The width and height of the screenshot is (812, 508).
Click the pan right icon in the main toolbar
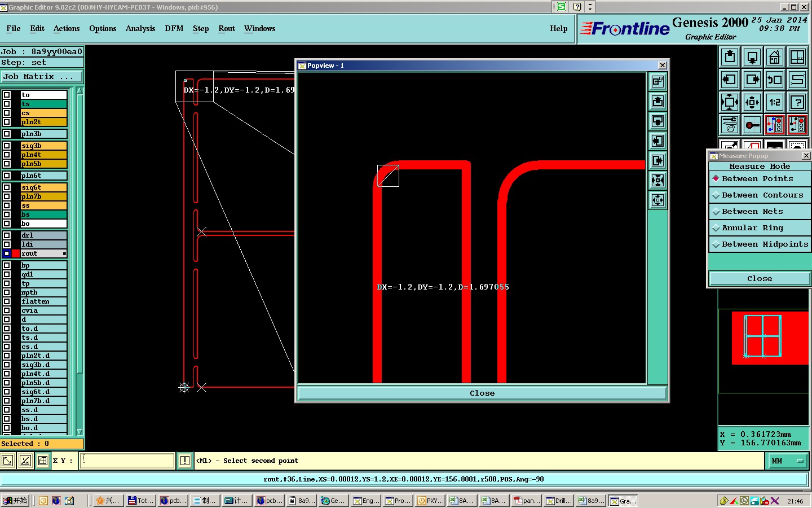tap(752, 80)
